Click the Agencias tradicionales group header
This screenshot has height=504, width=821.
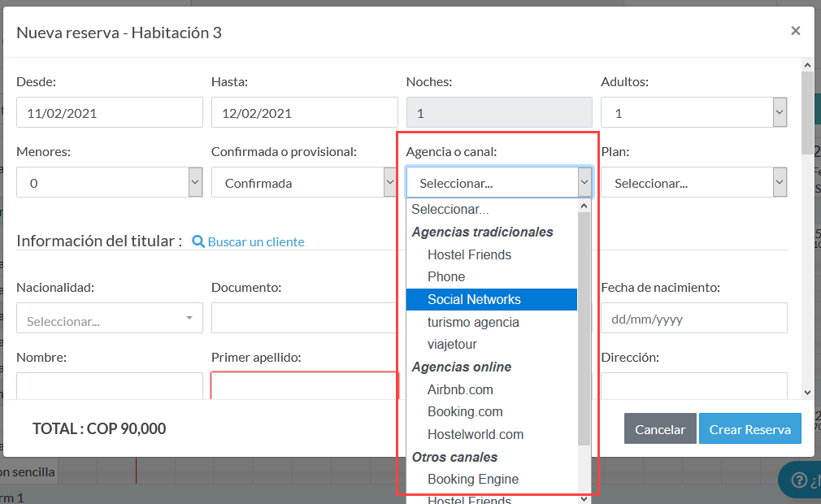point(482,232)
